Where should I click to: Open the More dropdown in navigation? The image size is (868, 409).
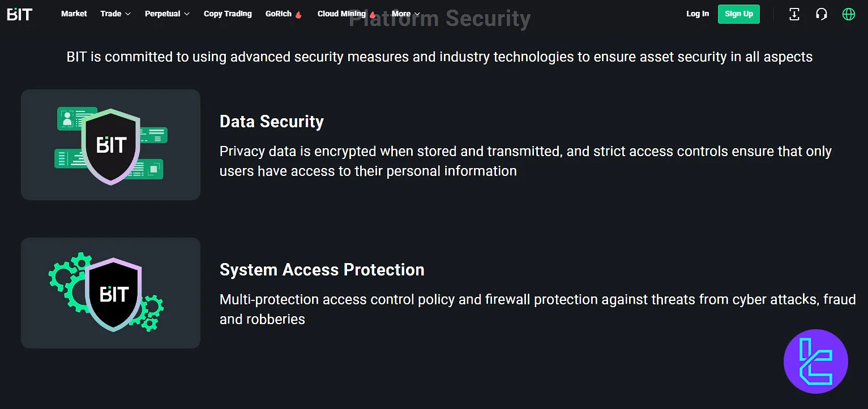pyautogui.click(x=405, y=14)
